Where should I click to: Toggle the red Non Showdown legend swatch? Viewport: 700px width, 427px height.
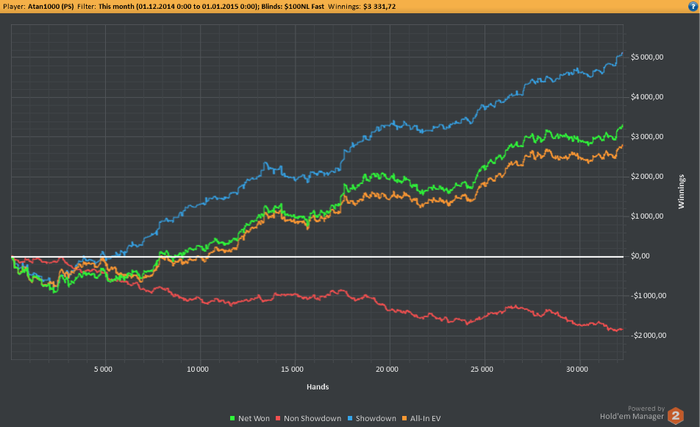pyautogui.click(x=278, y=419)
